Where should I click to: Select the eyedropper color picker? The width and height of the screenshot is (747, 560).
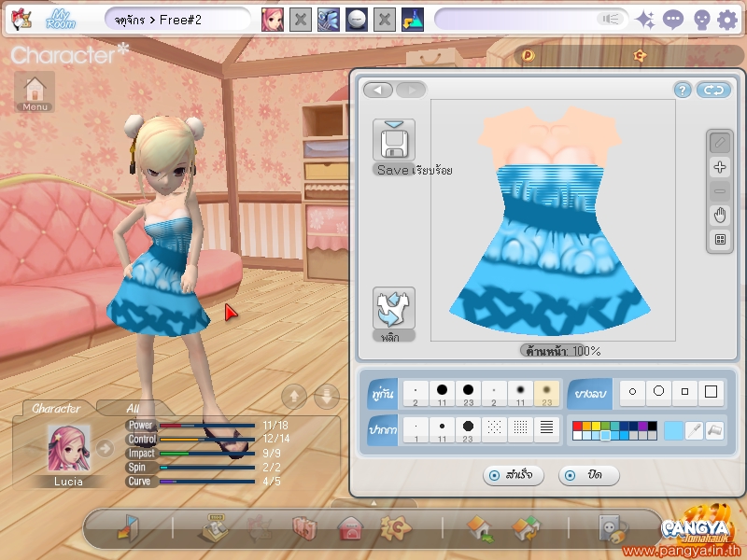pyautogui.click(x=694, y=430)
